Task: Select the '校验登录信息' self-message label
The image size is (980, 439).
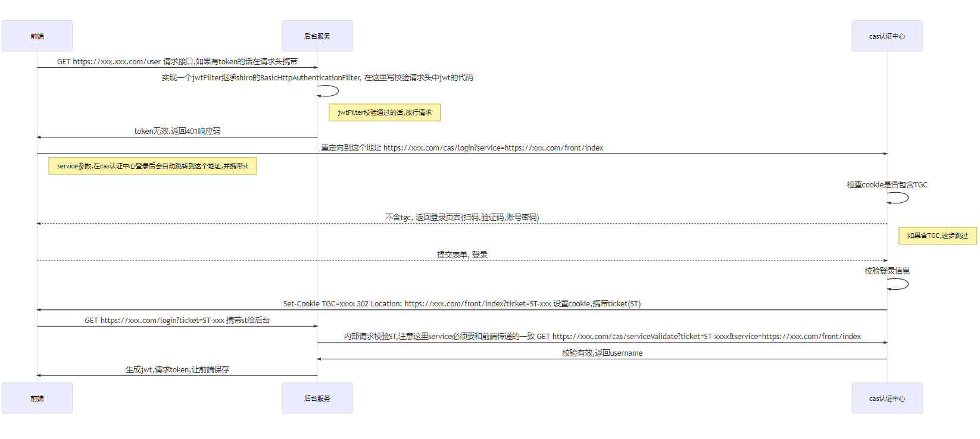Action: pyautogui.click(x=887, y=271)
